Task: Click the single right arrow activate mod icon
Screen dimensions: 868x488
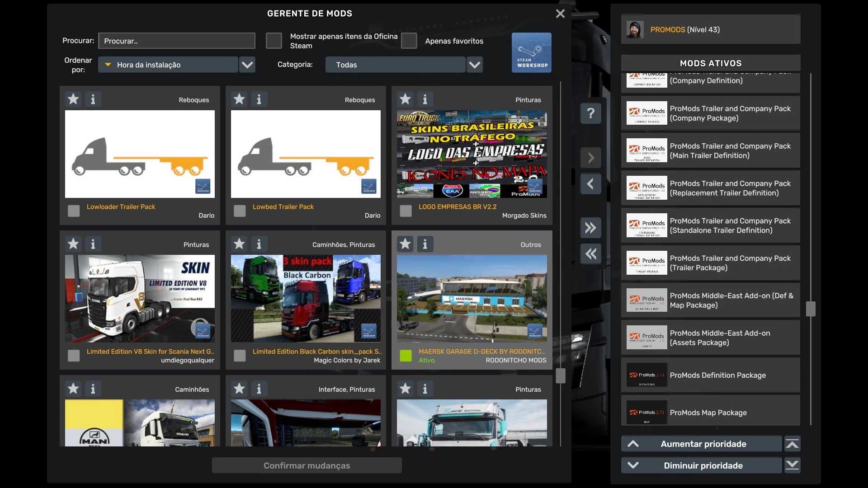Action: (590, 158)
